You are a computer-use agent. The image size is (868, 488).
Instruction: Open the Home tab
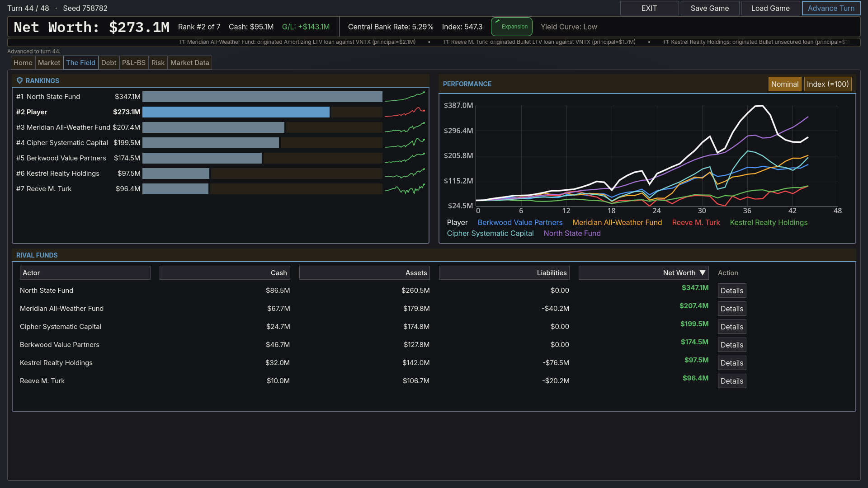pyautogui.click(x=23, y=63)
